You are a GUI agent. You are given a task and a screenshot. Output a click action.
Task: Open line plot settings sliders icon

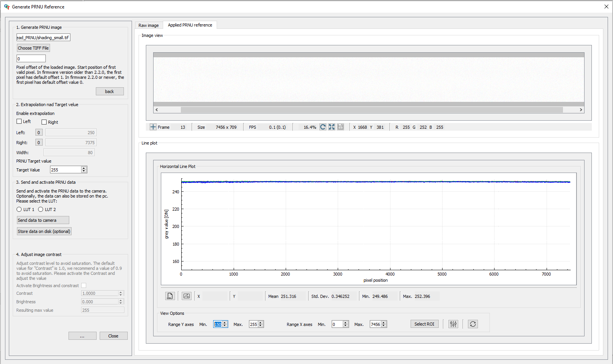click(453, 324)
